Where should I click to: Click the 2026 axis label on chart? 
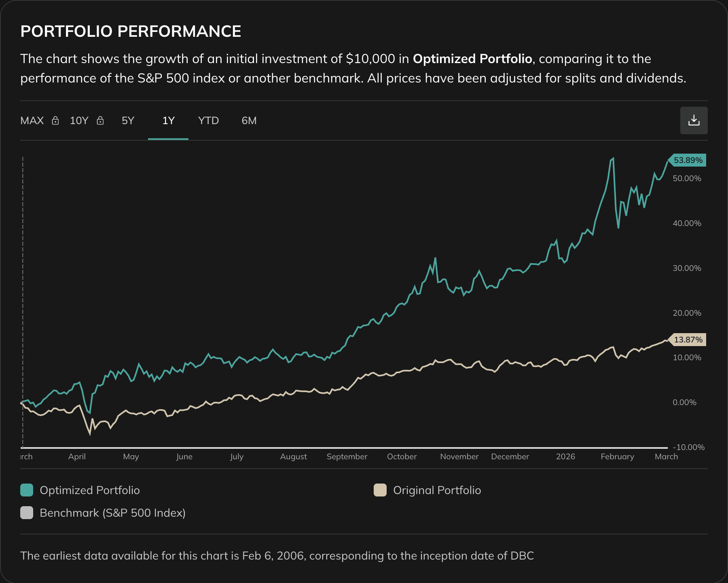point(566,456)
